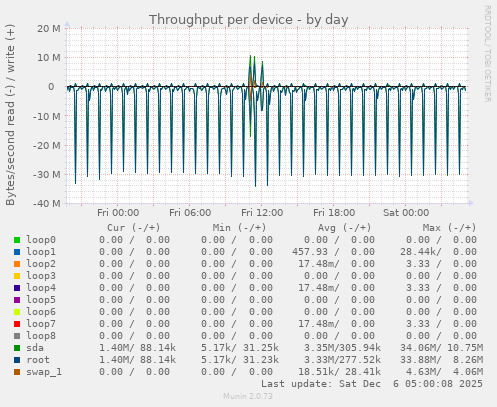Click the sda max value '34.06M/ 10.75M'
Screen dimensions: 497x407
[441, 348]
